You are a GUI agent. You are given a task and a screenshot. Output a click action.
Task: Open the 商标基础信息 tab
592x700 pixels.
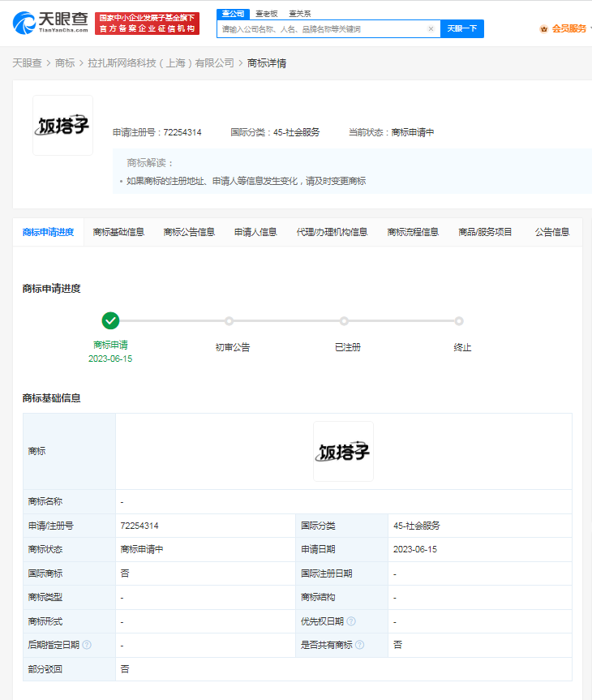tap(118, 232)
